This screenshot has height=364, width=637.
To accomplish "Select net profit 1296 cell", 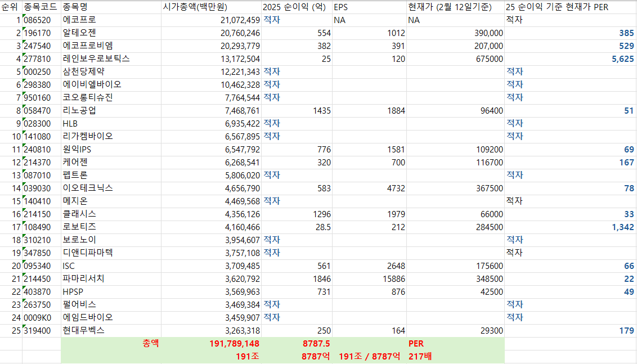I will tap(297, 214).
